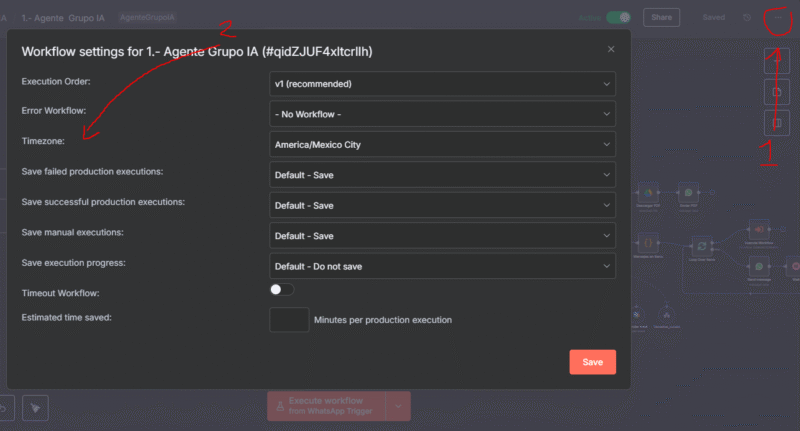
Task: Click the loop node icon on canvas
Action: (702, 245)
